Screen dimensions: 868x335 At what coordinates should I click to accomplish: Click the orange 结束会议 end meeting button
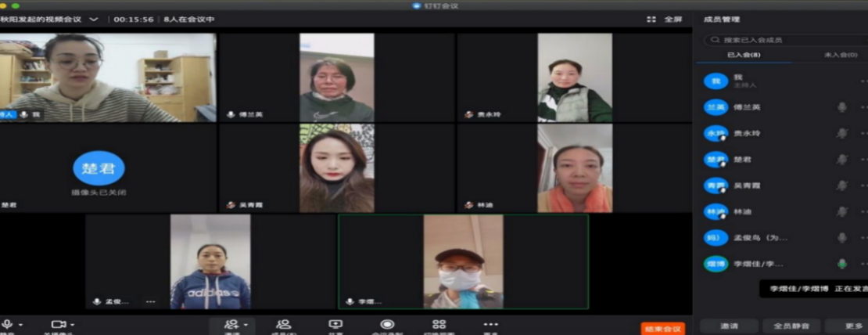click(x=663, y=328)
